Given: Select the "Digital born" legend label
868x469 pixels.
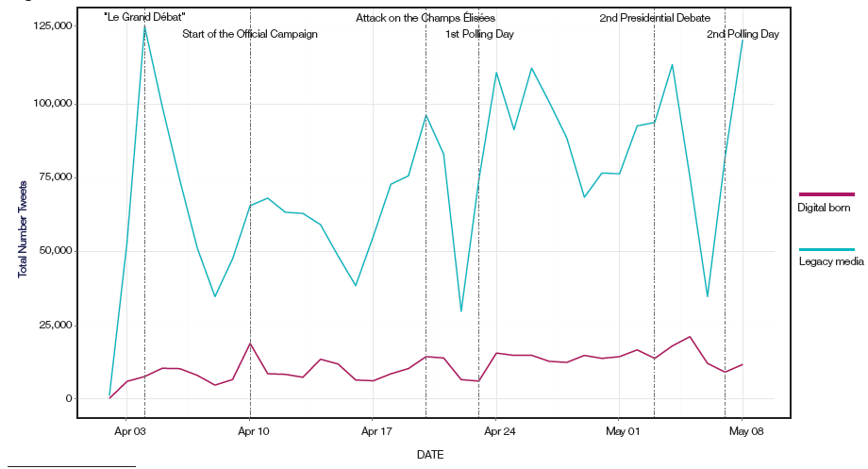Looking at the screenshot, I should [826, 209].
